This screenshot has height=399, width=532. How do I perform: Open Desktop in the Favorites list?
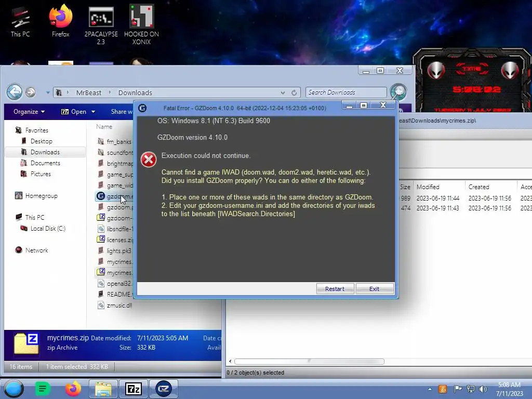click(x=41, y=141)
